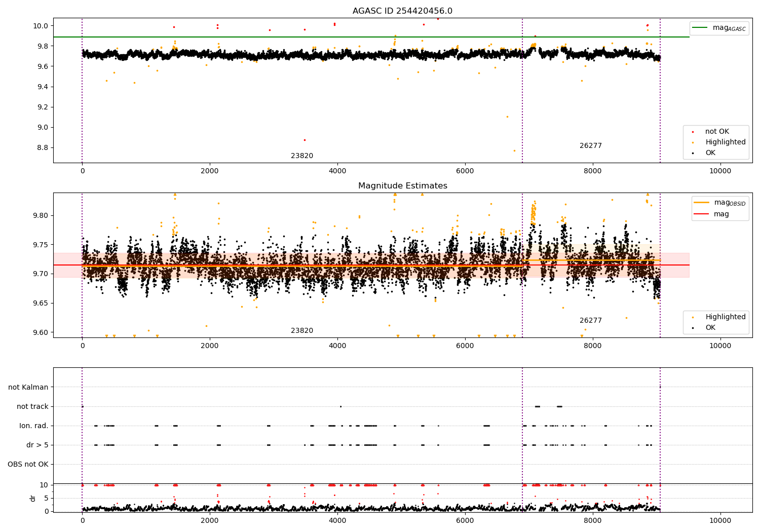Select the '23820' annotation in middle plot
This screenshot has height=532, width=760.
coord(302,331)
